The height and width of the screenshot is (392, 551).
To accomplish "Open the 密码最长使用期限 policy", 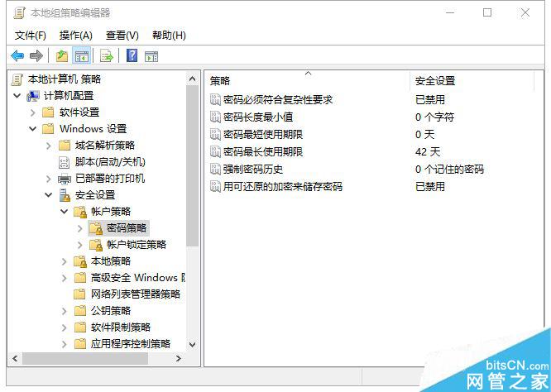I will point(263,151).
